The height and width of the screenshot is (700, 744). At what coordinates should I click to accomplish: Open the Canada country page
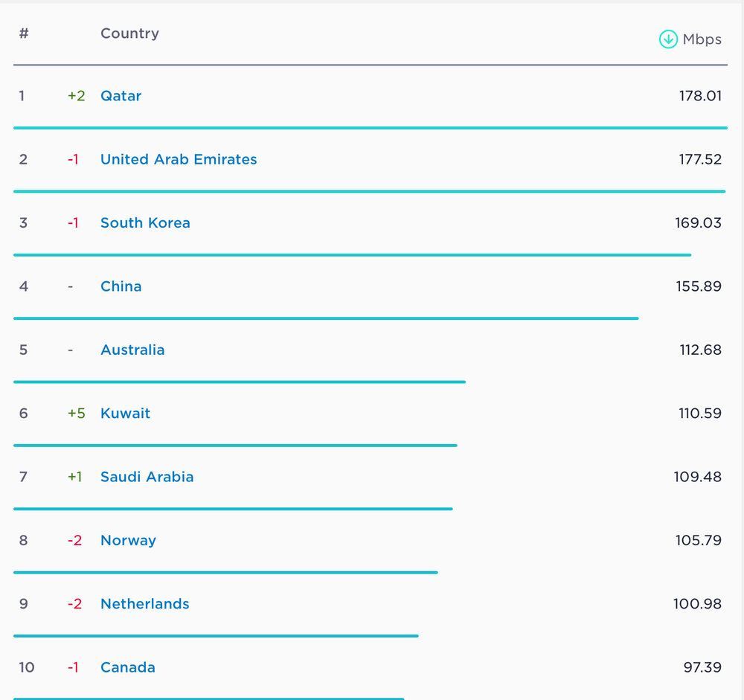tap(128, 667)
